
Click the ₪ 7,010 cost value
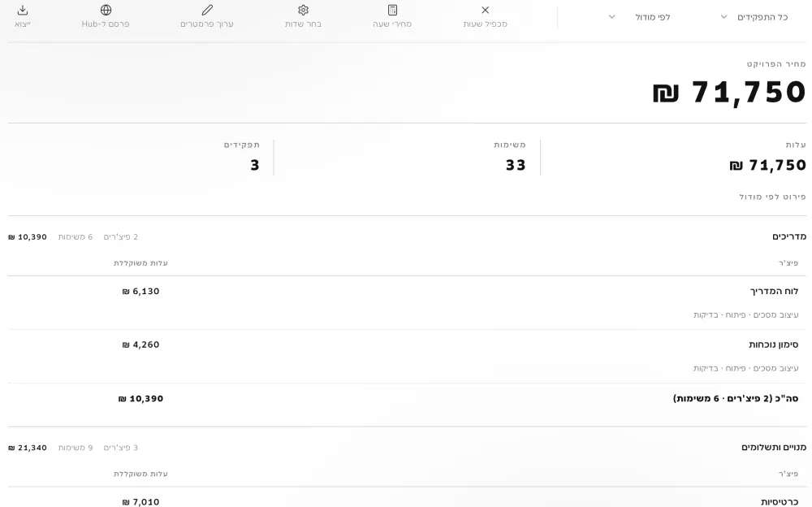[x=140, y=502]
